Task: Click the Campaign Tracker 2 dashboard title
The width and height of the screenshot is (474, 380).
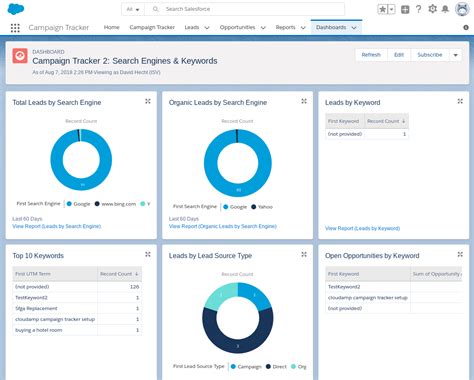Action: 125,61
